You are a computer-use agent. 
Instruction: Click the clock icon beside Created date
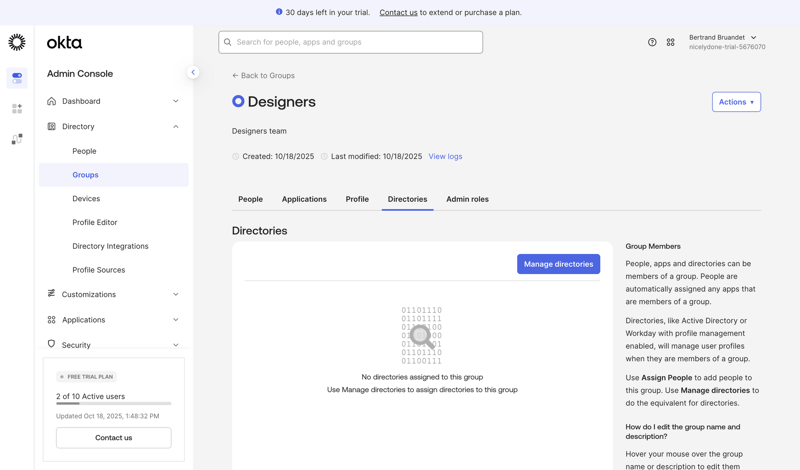236,157
